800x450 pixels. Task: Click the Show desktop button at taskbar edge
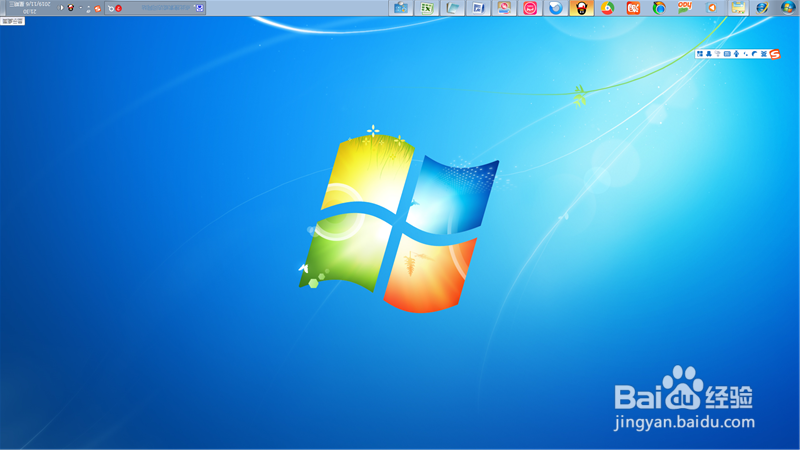(x=3, y=8)
